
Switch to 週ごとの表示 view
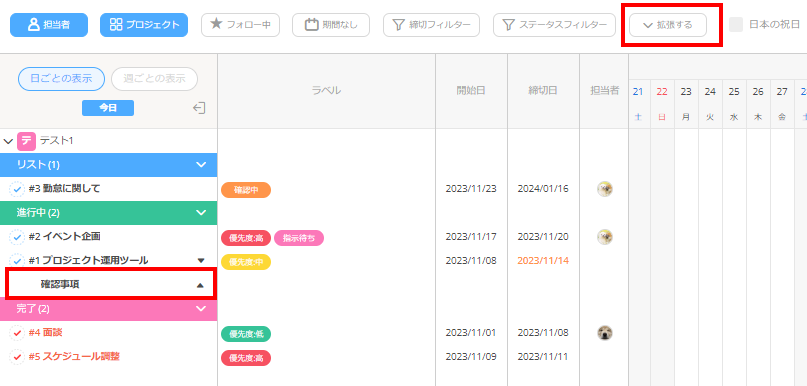(x=154, y=79)
